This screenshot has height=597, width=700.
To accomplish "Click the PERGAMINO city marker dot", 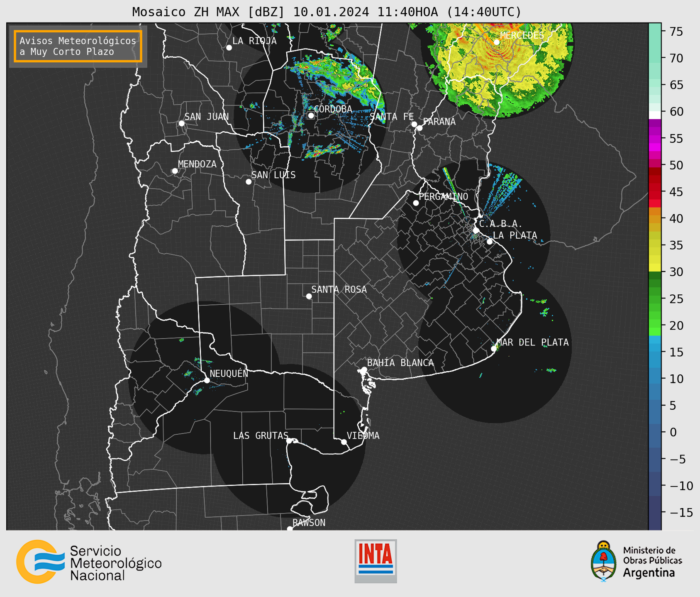I will tap(416, 203).
